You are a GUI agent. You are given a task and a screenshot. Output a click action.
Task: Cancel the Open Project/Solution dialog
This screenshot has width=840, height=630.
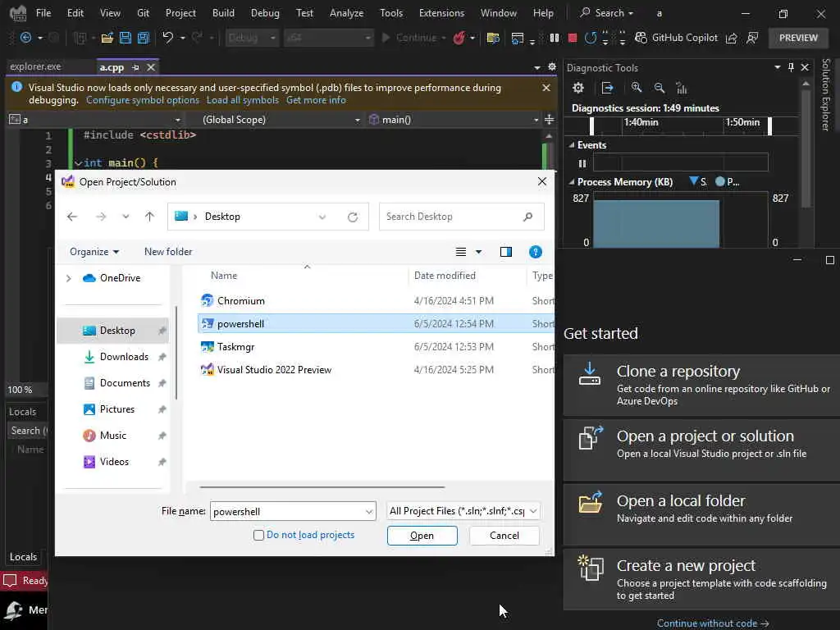click(x=504, y=536)
